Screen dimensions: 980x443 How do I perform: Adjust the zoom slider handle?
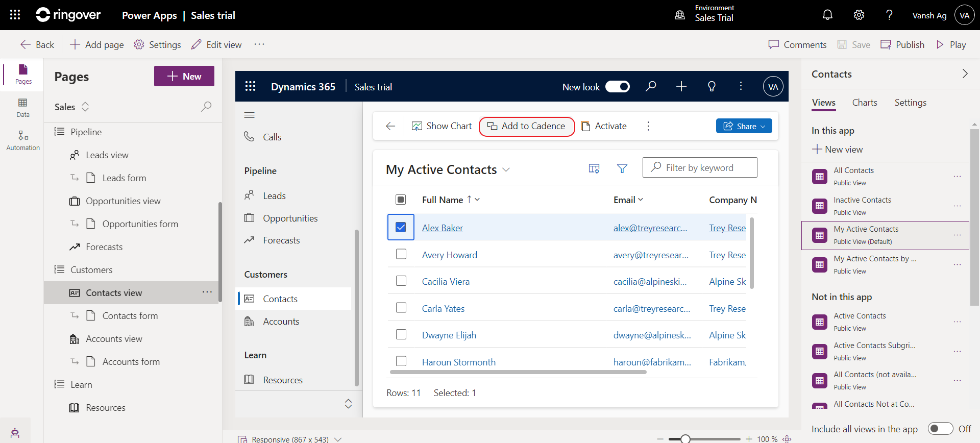685,439
